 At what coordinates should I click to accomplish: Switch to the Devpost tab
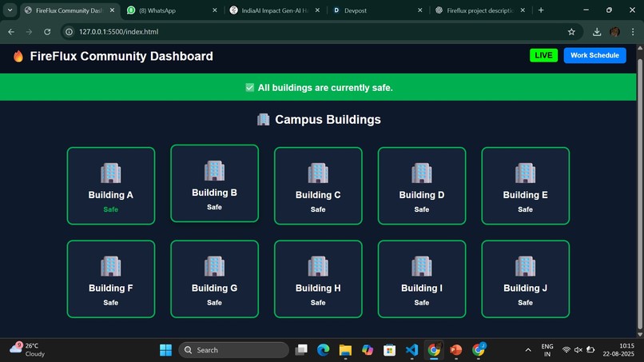(377, 10)
